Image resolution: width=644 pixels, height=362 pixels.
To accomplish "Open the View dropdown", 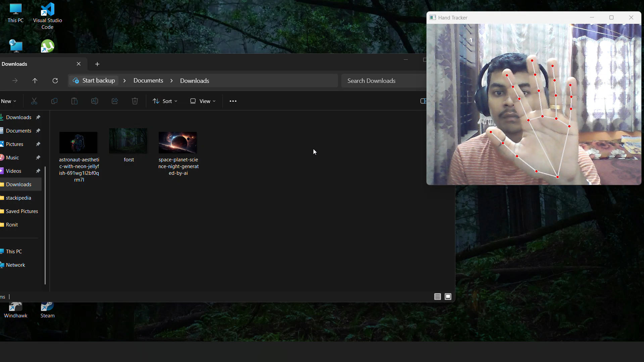I will (203, 101).
